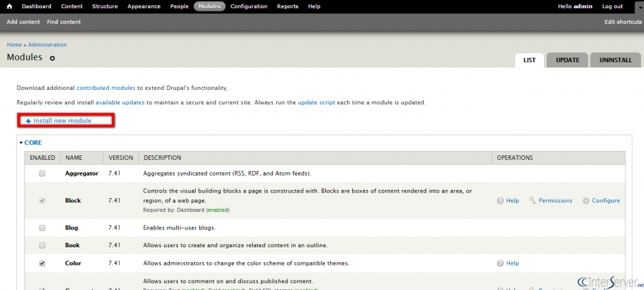Open Configure link for Block module

pos(606,201)
